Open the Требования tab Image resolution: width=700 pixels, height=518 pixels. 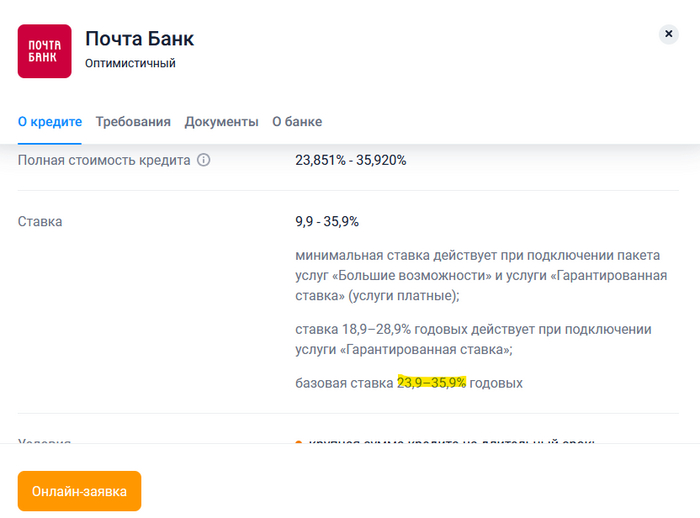[x=133, y=122]
